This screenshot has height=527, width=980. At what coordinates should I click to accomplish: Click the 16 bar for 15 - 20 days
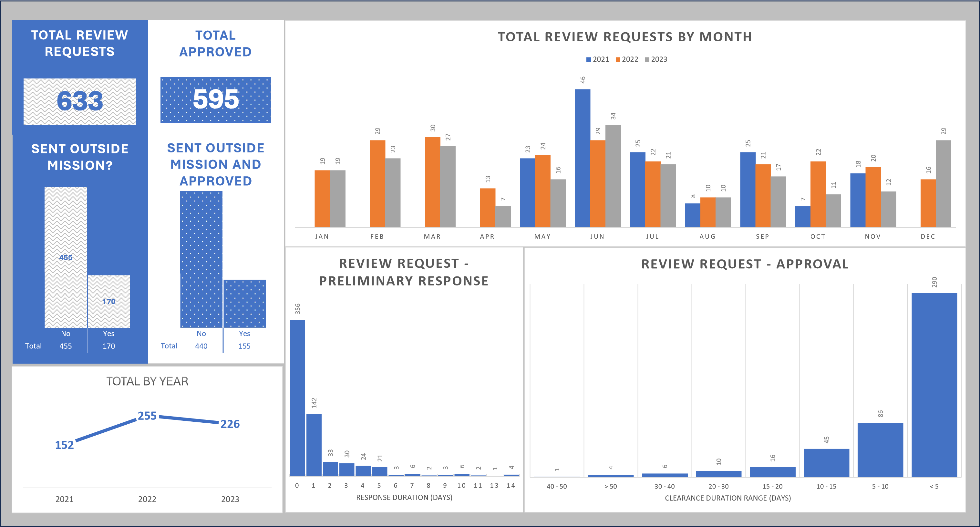click(x=772, y=472)
